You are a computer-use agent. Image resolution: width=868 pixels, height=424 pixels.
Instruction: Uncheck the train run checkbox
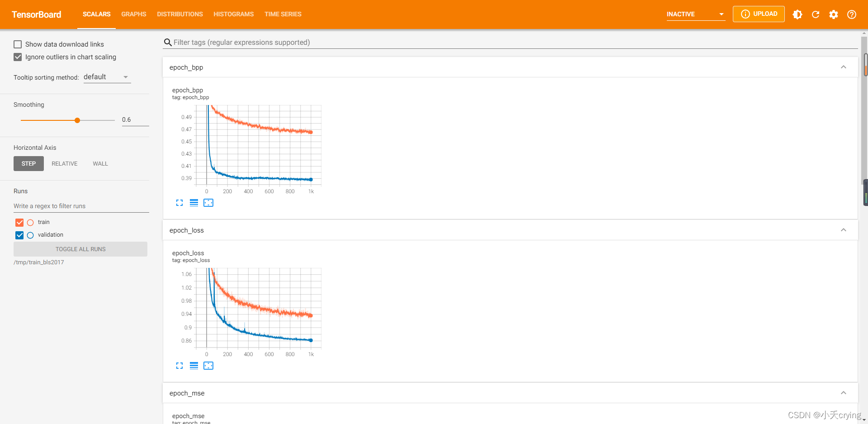(19, 222)
